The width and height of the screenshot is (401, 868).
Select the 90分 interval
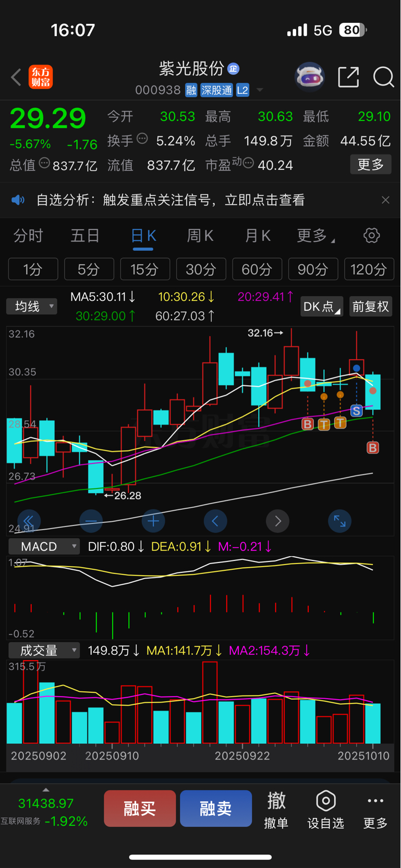pyautogui.click(x=313, y=270)
